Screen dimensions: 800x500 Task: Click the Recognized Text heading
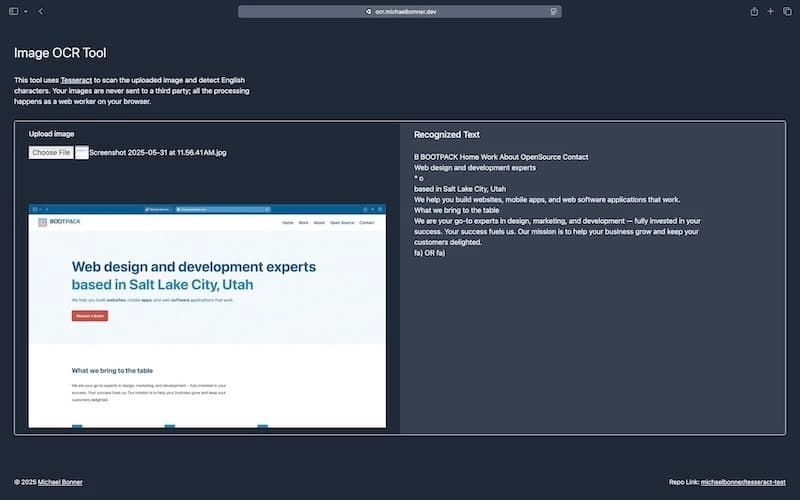point(446,134)
